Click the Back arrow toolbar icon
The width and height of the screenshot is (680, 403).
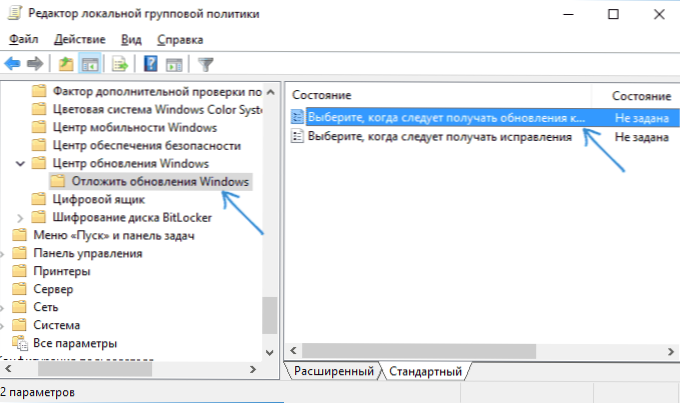pos(12,64)
